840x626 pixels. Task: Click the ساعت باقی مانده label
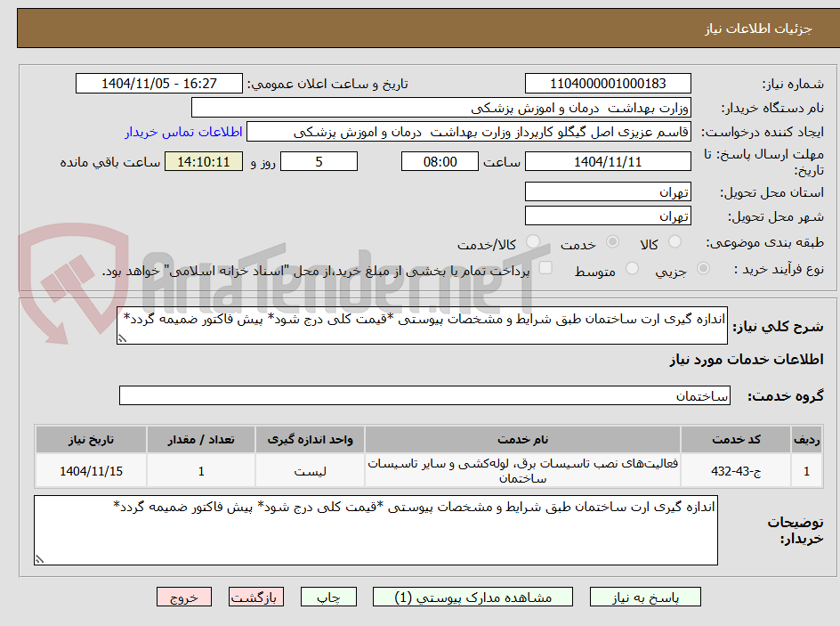(x=110, y=162)
